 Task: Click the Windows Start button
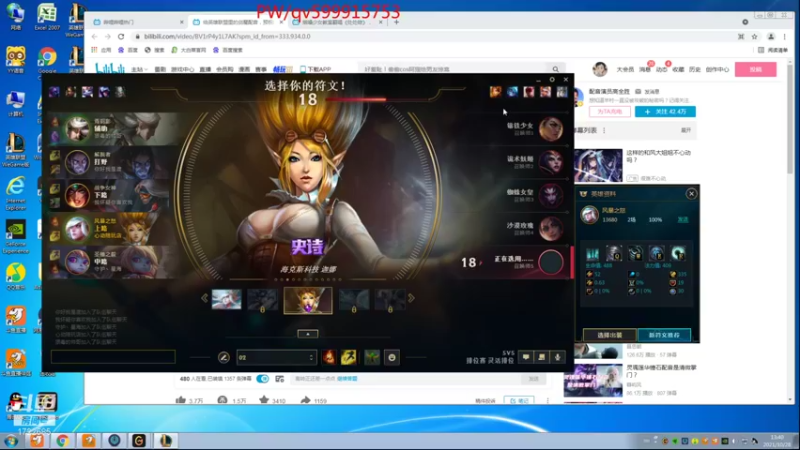11,440
